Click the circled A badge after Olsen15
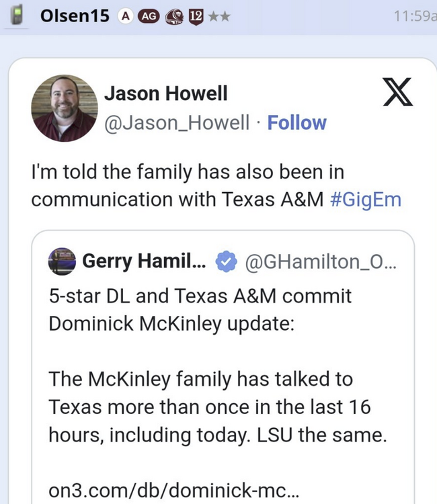 point(125,16)
